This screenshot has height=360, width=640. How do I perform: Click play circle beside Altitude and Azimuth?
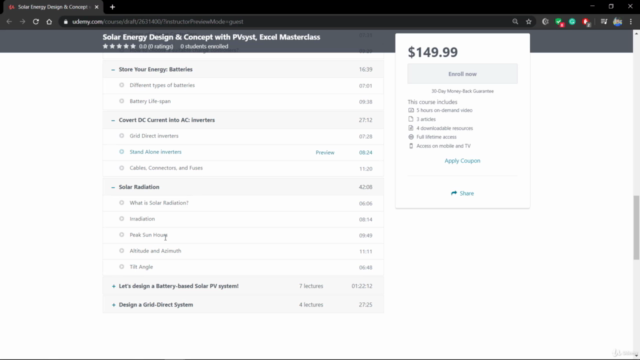point(122,251)
